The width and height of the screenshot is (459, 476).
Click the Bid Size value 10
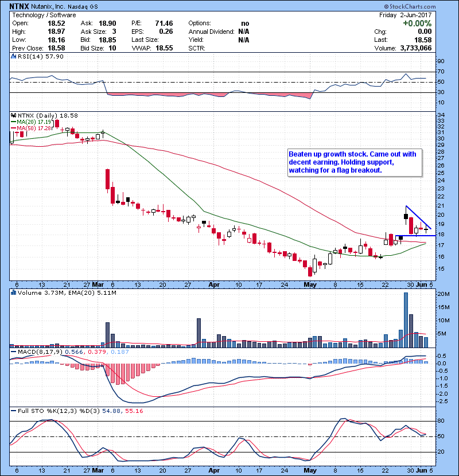pos(112,48)
